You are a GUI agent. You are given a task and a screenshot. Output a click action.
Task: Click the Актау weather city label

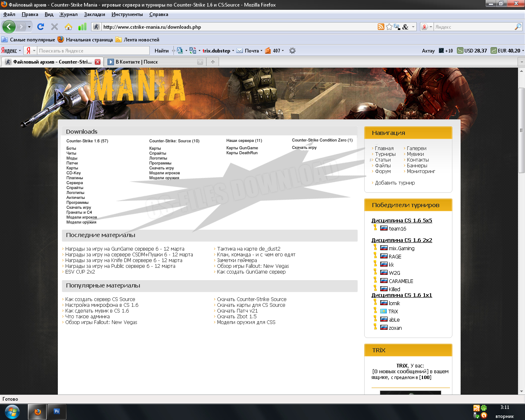click(x=428, y=51)
